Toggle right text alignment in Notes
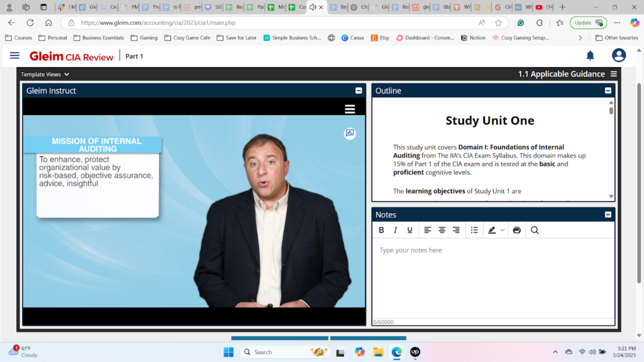The image size is (644, 362). click(x=455, y=230)
